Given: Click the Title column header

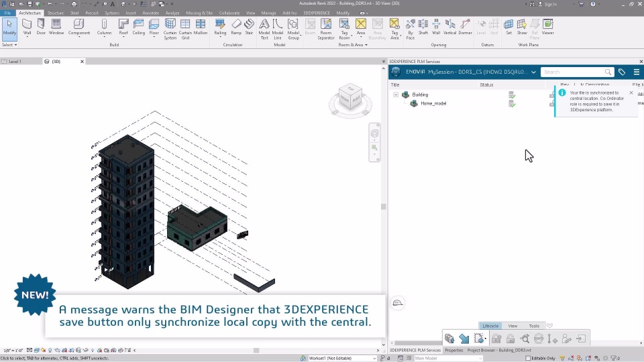Looking at the screenshot, I should tap(394, 85).
